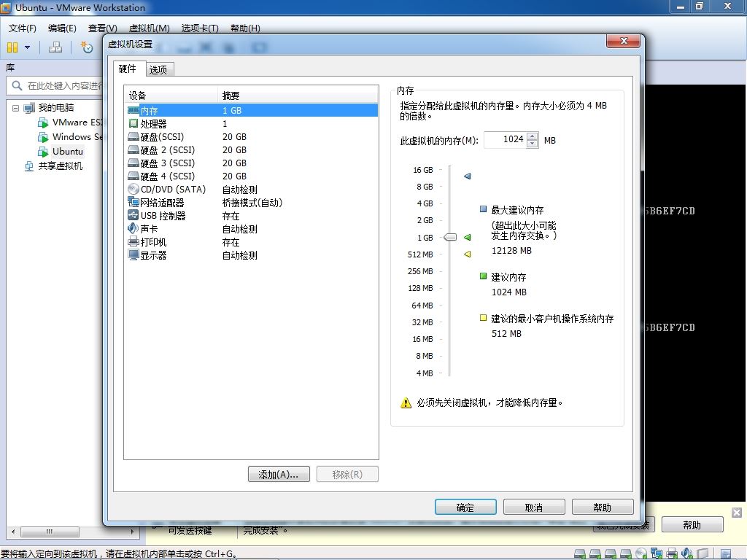Click the printer status bar icon

click(672, 554)
